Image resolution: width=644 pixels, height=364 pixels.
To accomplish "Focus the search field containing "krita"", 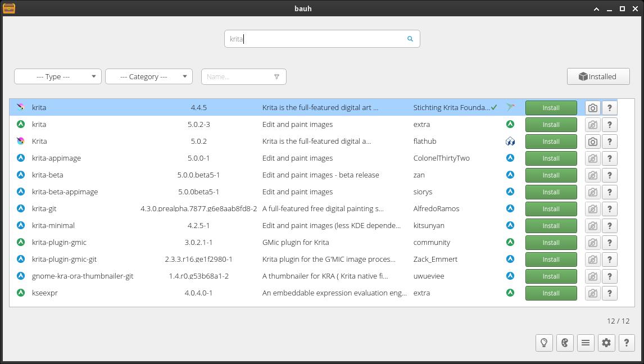I will (322, 39).
